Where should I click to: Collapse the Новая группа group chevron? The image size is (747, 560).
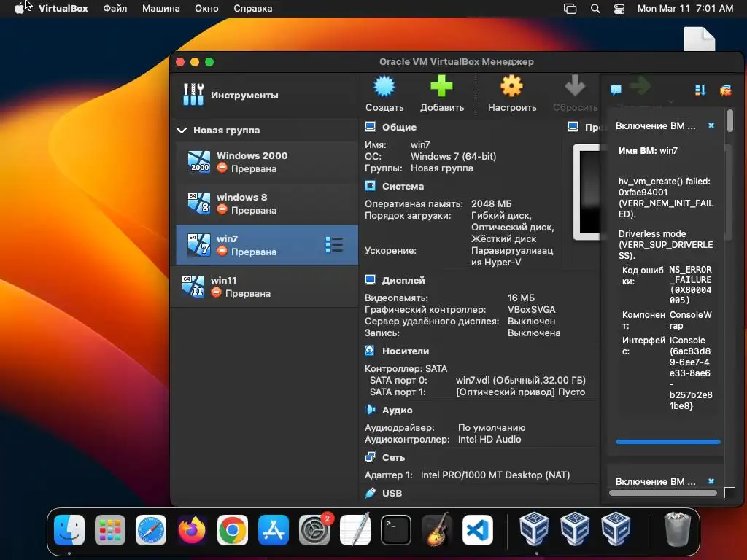[182, 130]
